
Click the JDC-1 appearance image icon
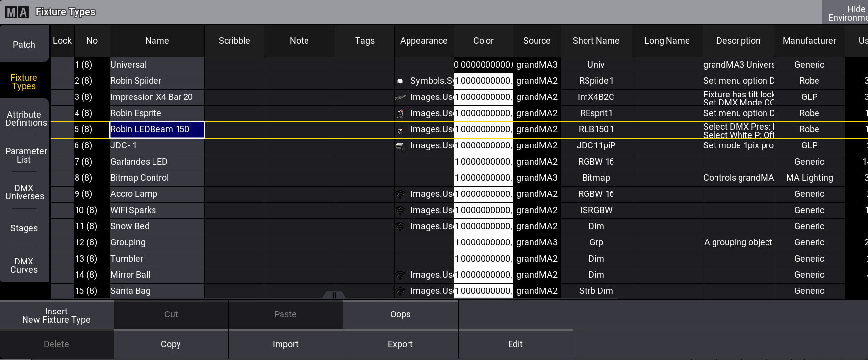coord(400,145)
